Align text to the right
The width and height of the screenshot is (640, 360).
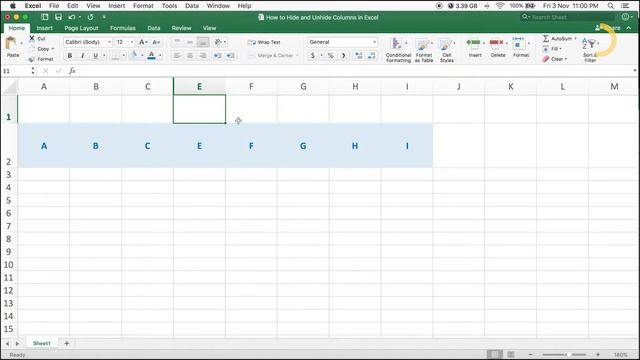[x=202, y=56]
